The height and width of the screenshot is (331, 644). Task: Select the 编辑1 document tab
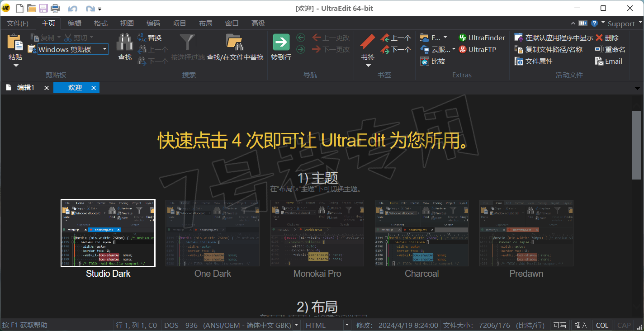coord(25,88)
